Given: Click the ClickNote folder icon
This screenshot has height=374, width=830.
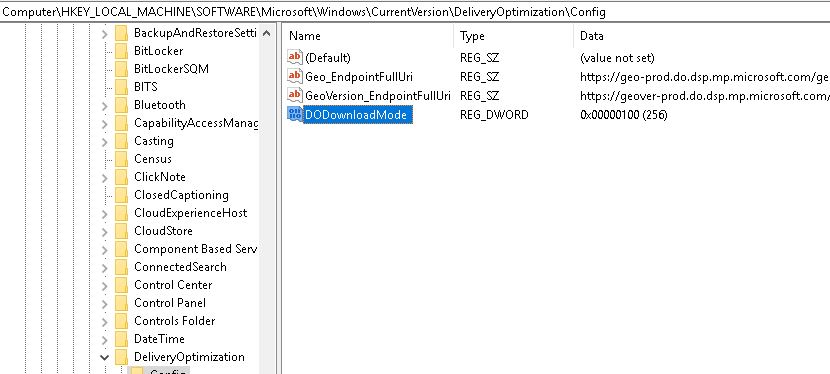Looking at the screenshot, I should [x=121, y=177].
